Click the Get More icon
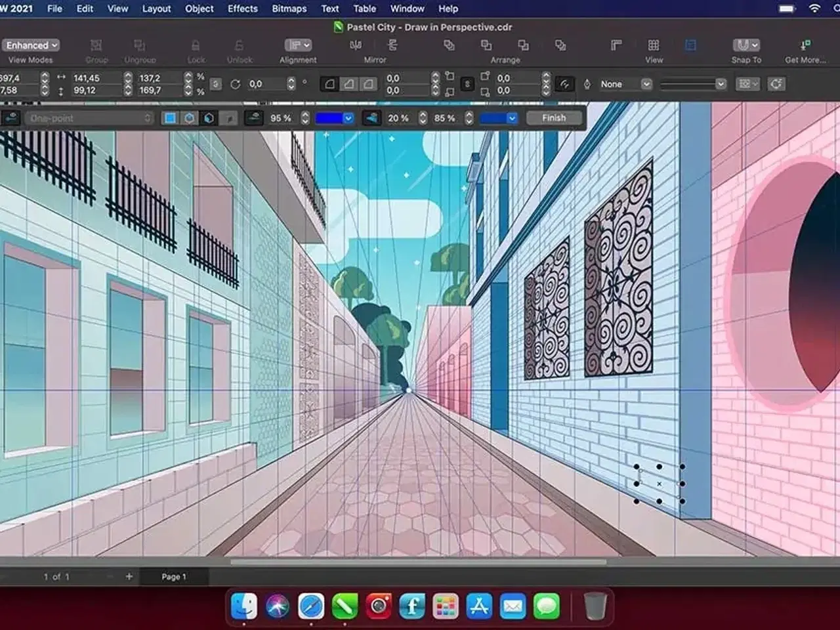The height and width of the screenshot is (630, 840). point(805,45)
